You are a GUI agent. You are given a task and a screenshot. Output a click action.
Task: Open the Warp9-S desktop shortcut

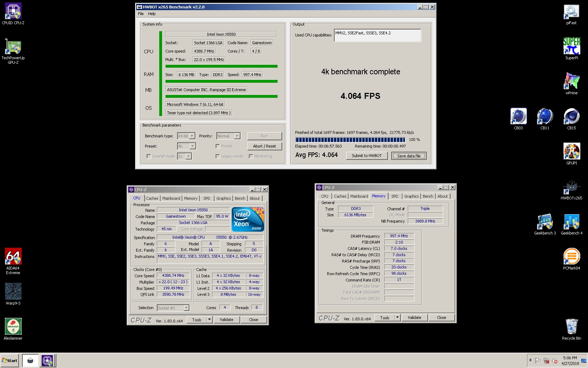coord(13,294)
